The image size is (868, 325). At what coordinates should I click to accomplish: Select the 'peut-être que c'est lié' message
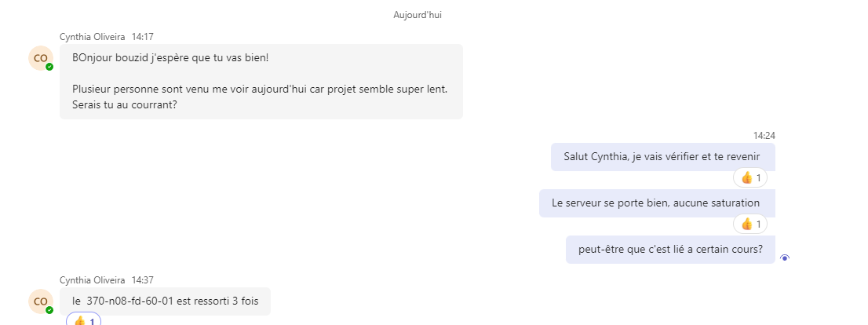tap(670, 250)
